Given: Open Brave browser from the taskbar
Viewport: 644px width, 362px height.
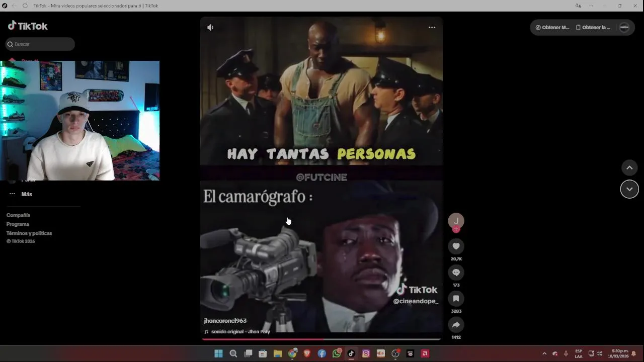Looking at the screenshot, I should (x=307, y=354).
